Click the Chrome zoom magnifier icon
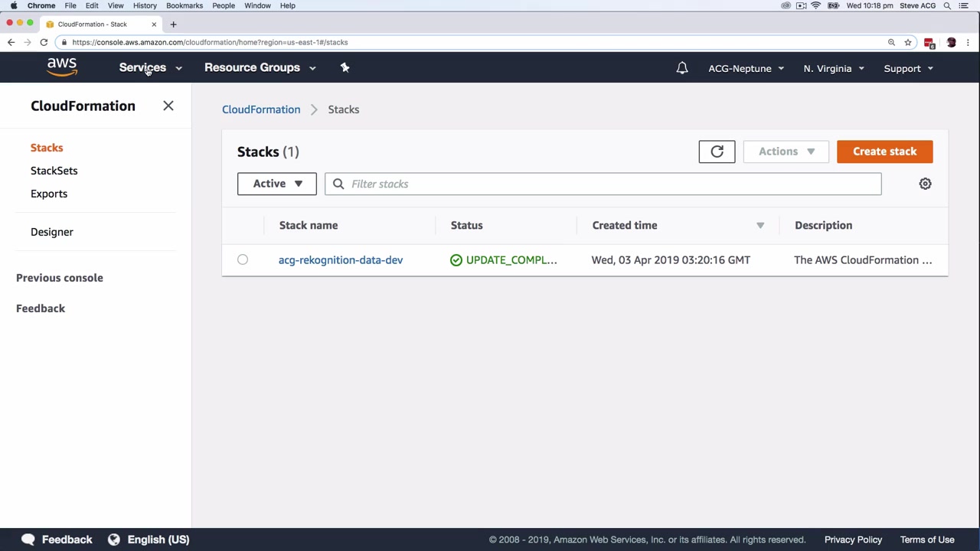 tap(891, 42)
